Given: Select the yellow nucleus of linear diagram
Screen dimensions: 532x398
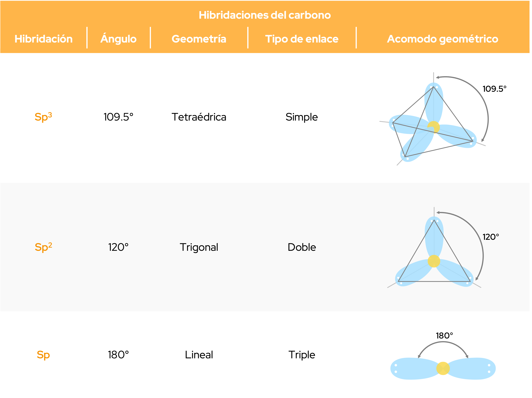Looking at the screenshot, I should 443,368.
